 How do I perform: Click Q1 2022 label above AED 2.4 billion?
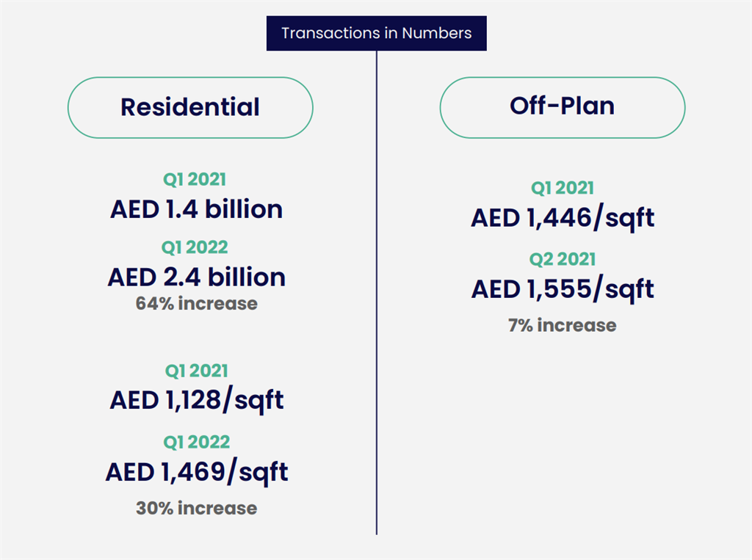tap(195, 248)
